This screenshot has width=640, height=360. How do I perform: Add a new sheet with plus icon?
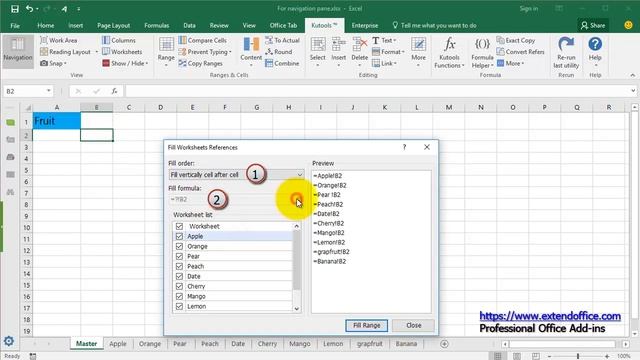click(x=444, y=344)
